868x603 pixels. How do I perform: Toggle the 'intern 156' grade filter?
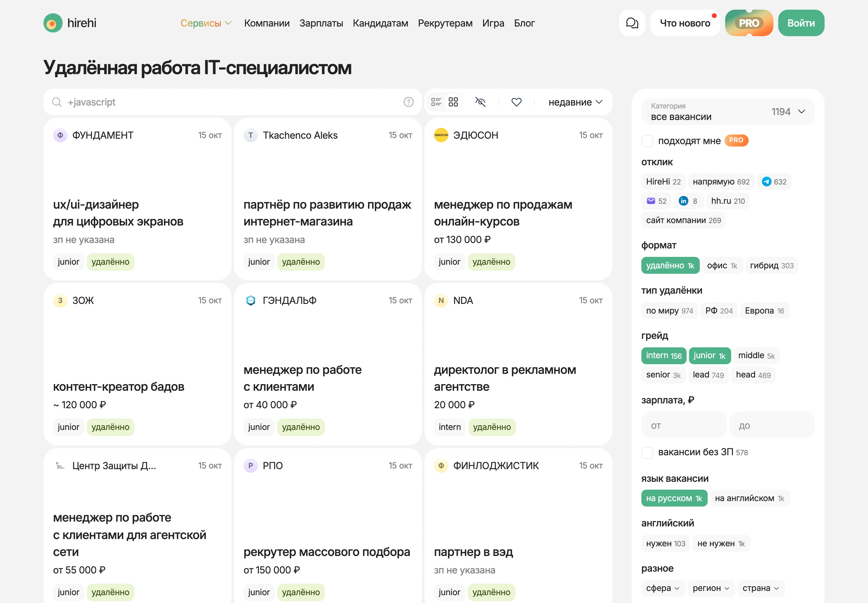coord(664,355)
